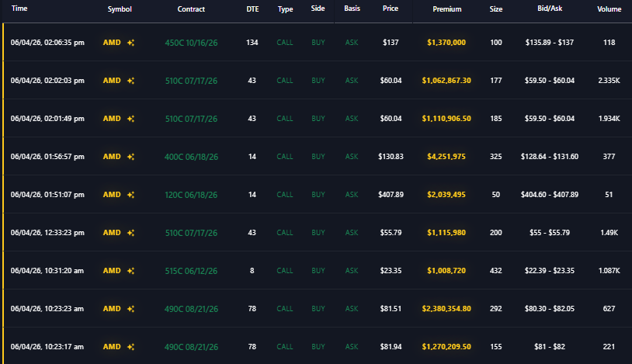
Task: Click sparkle icon in the 10:31:20 am row
Action: coord(130,271)
